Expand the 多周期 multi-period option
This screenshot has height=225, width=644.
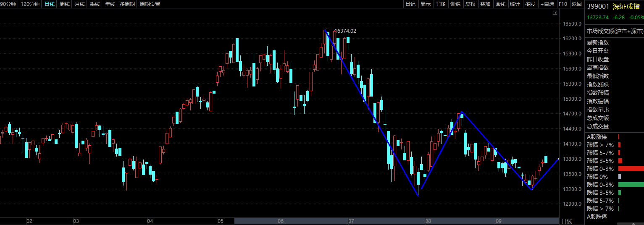[127, 4]
